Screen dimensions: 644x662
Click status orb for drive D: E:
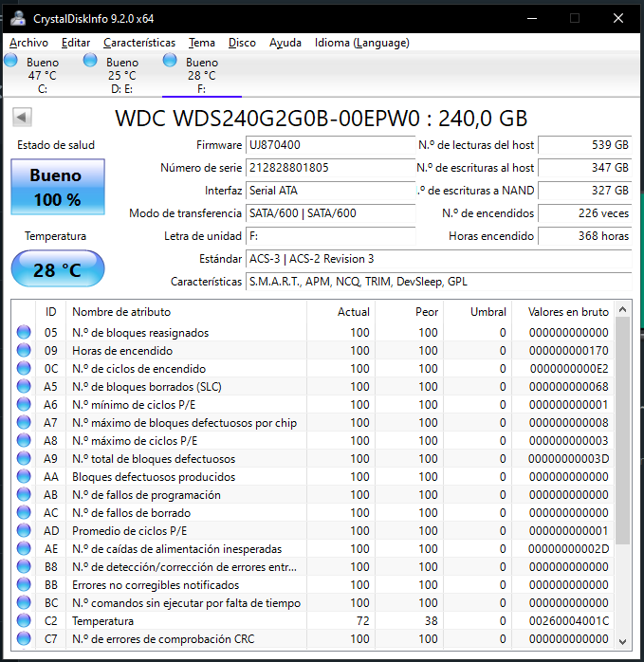[x=90, y=61]
